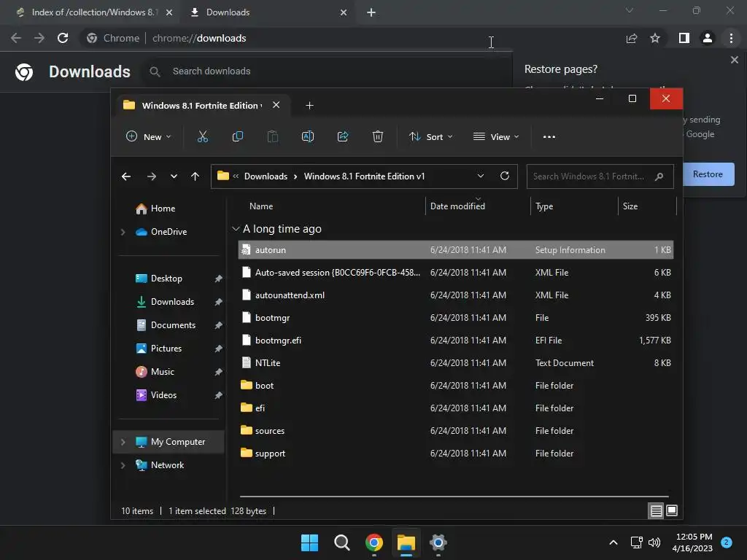Expand OneDrive in navigation pane

123,232
